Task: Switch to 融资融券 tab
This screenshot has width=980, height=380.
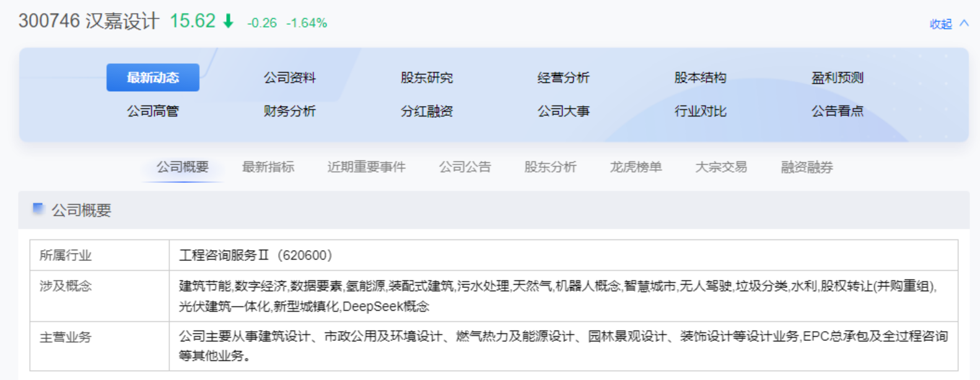Action: tap(807, 167)
